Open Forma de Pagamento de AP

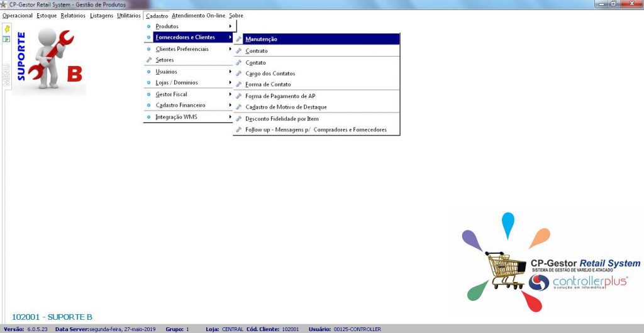click(x=316, y=96)
